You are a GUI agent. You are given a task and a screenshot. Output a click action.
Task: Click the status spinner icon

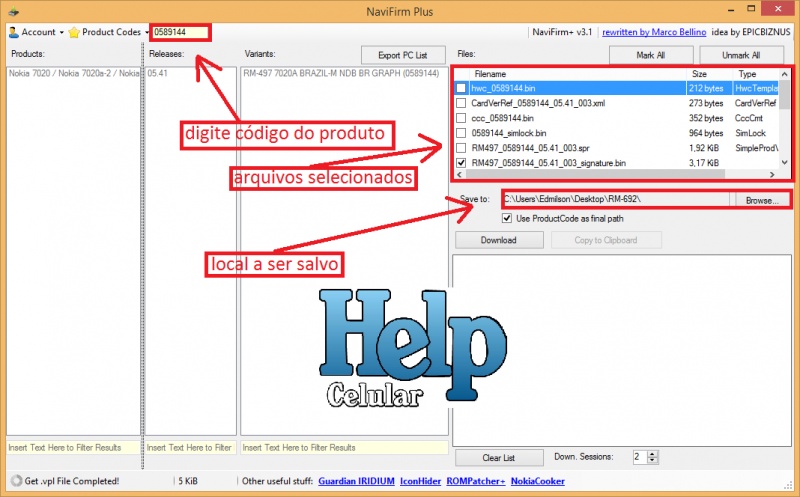(x=16, y=481)
